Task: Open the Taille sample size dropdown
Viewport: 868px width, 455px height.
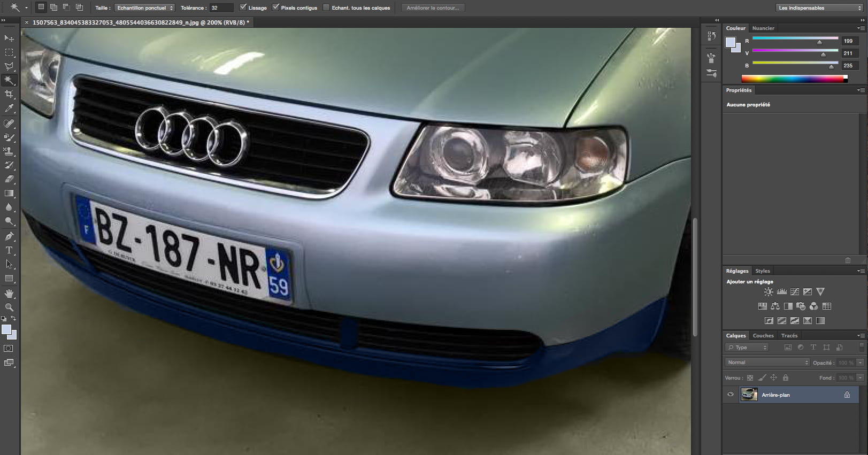Action: 145,8
